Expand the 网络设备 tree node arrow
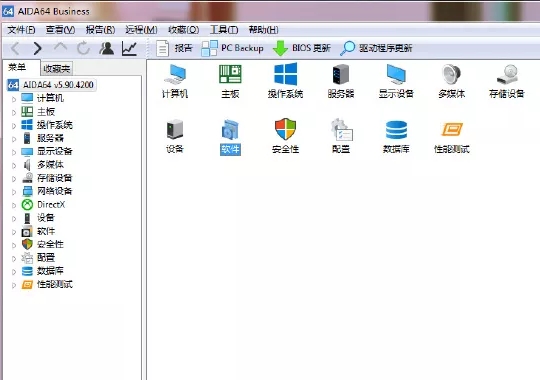The image size is (540, 380). 14,192
